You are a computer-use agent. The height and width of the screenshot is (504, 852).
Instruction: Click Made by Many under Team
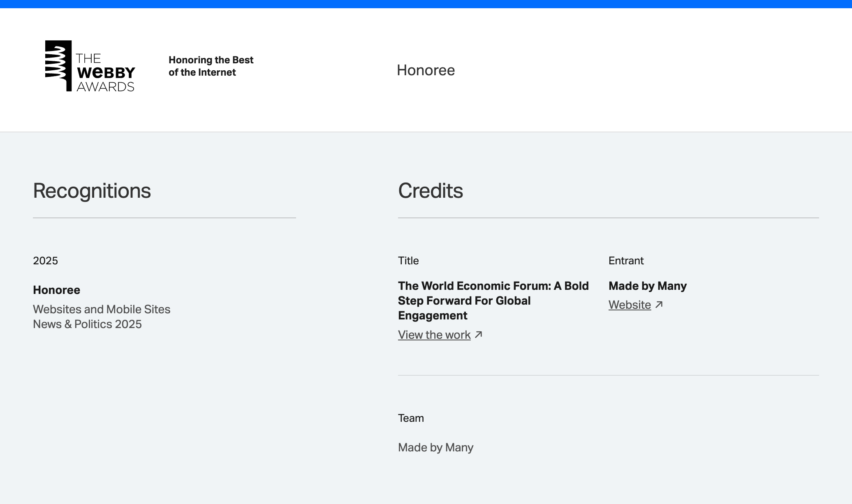pyautogui.click(x=435, y=447)
